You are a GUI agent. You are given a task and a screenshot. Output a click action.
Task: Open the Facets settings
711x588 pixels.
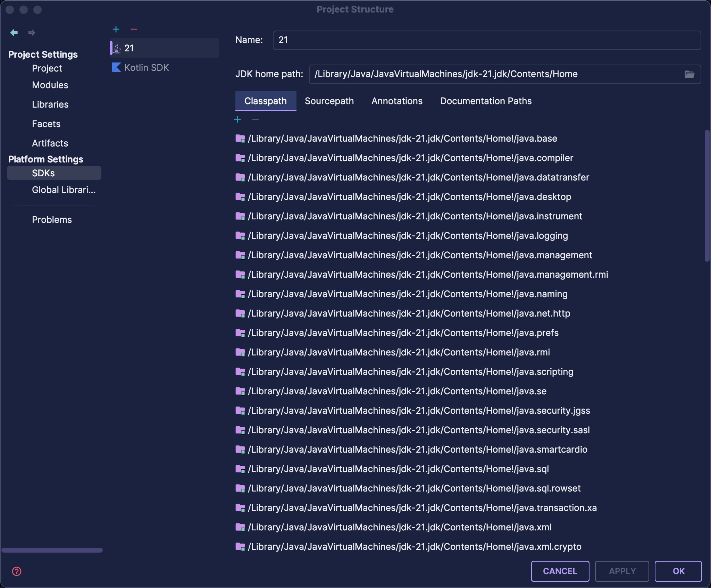click(x=46, y=124)
